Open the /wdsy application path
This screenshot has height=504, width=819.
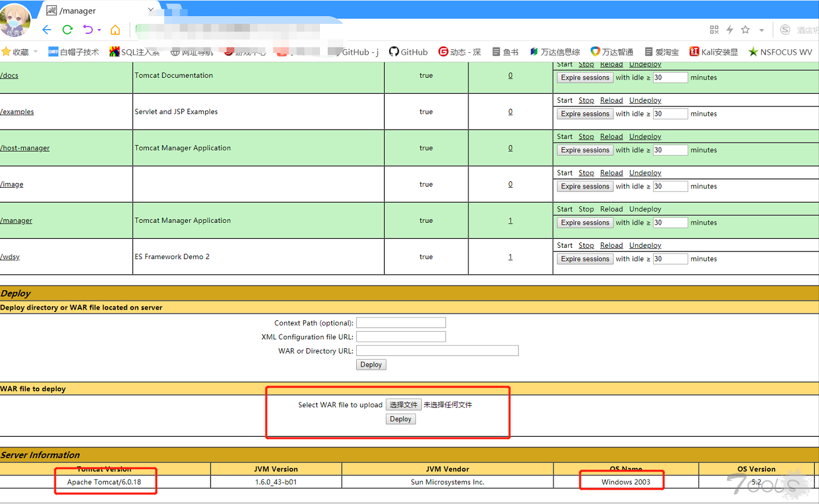10,257
